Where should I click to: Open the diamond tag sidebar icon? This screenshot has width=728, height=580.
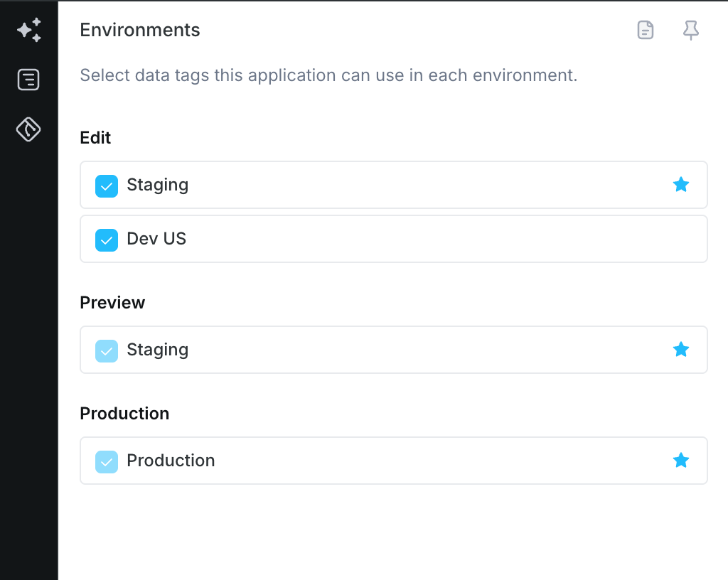(x=28, y=129)
